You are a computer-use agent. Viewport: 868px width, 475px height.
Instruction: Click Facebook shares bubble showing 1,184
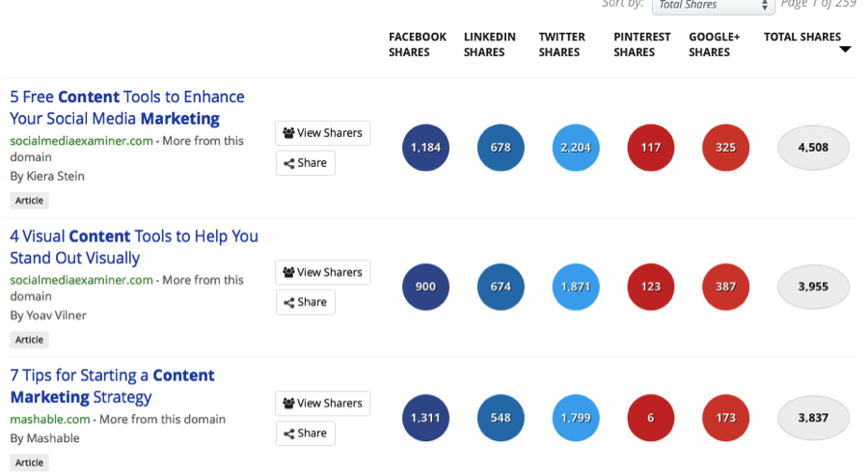click(425, 148)
